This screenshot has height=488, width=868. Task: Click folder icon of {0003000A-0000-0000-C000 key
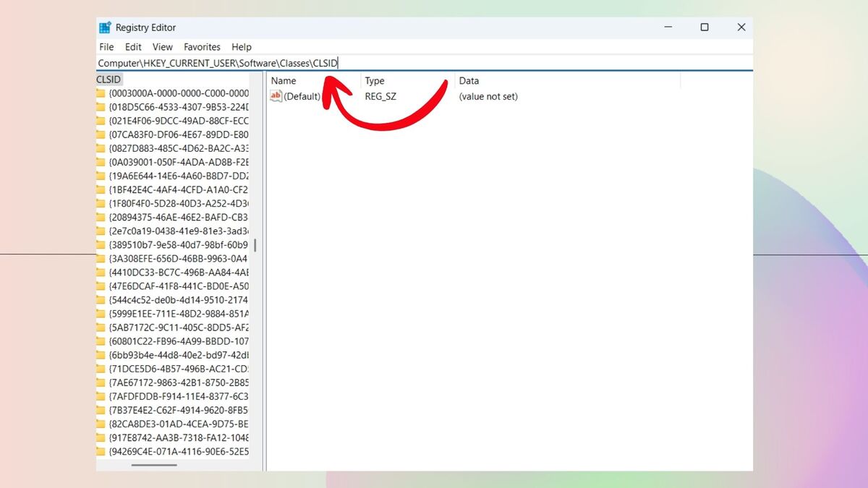tap(101, 93)
